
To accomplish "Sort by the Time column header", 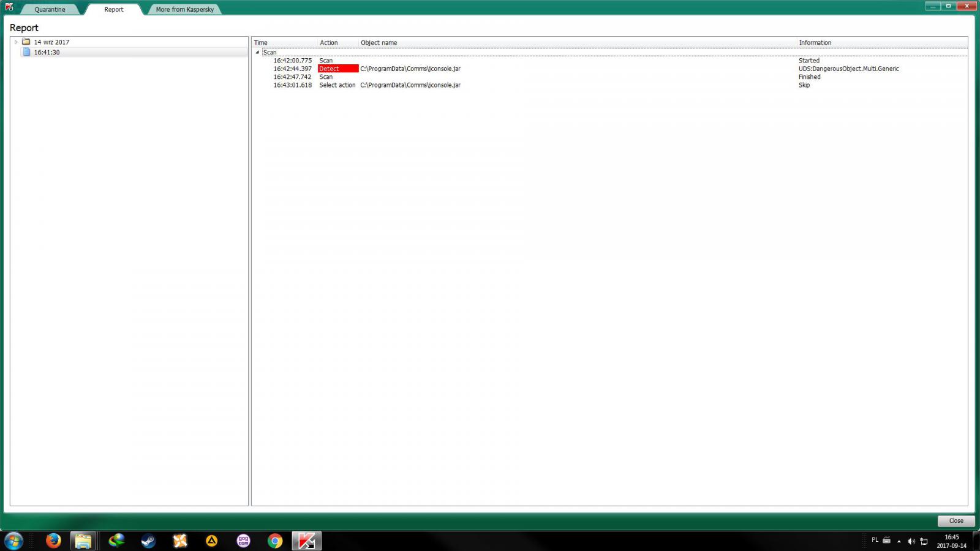I will tap(285, 43).
